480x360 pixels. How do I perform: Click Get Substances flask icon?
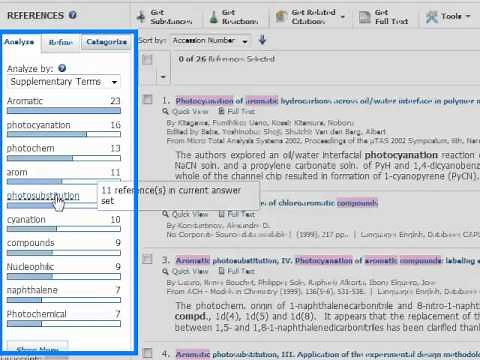[x=141, y=17]
